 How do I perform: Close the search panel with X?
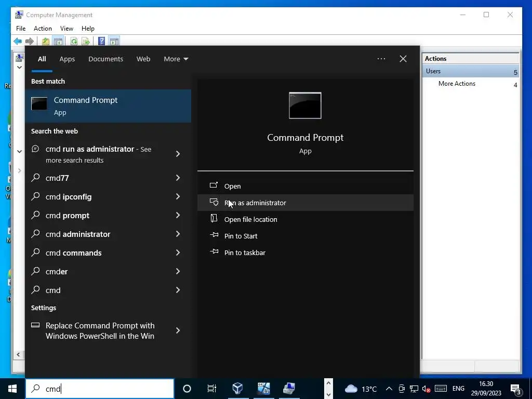coord(403,59)
